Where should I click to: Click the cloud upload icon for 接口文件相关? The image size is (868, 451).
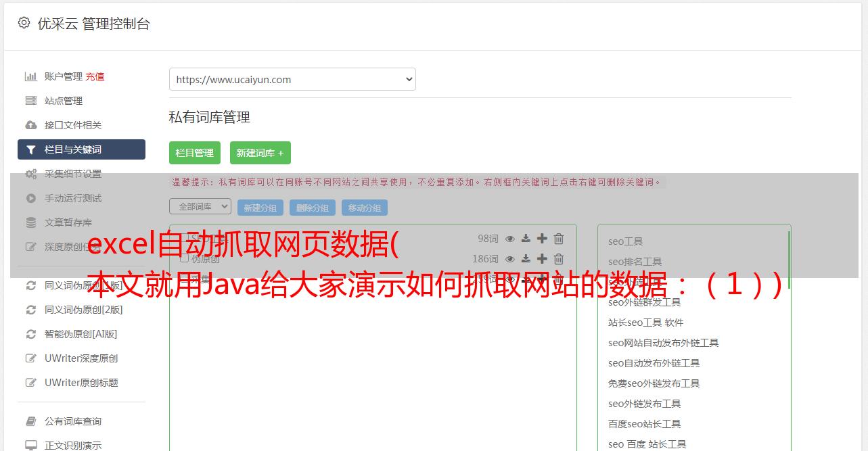point(30,125)
